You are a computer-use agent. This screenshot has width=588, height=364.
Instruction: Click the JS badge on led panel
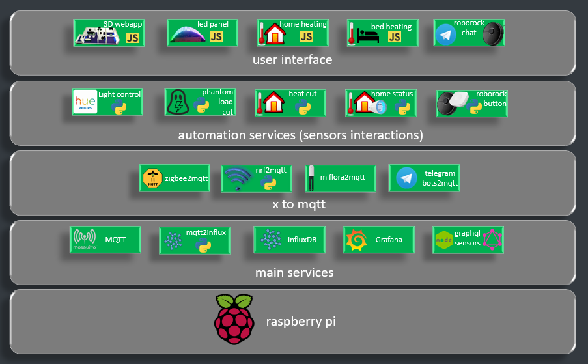216,36
